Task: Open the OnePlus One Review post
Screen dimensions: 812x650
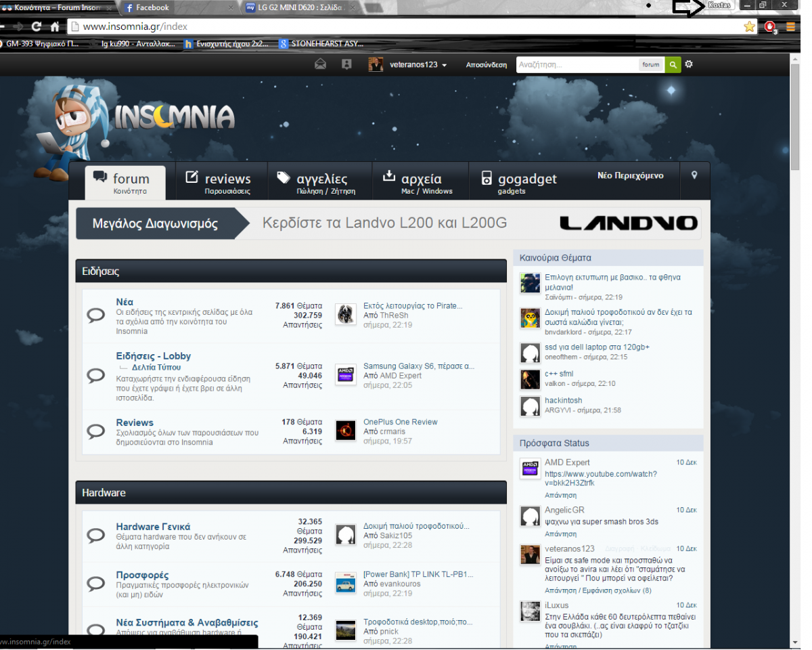Action: tap(401, 422)
